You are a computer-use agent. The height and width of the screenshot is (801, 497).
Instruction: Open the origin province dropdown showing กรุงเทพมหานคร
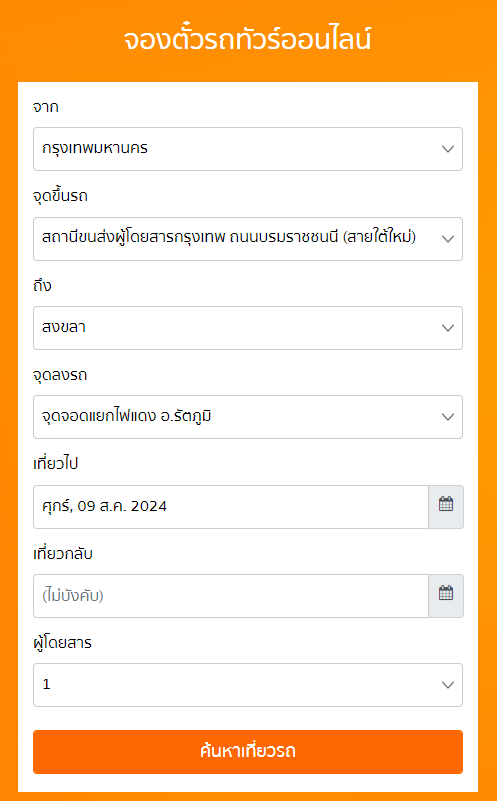tap(248, 149)
